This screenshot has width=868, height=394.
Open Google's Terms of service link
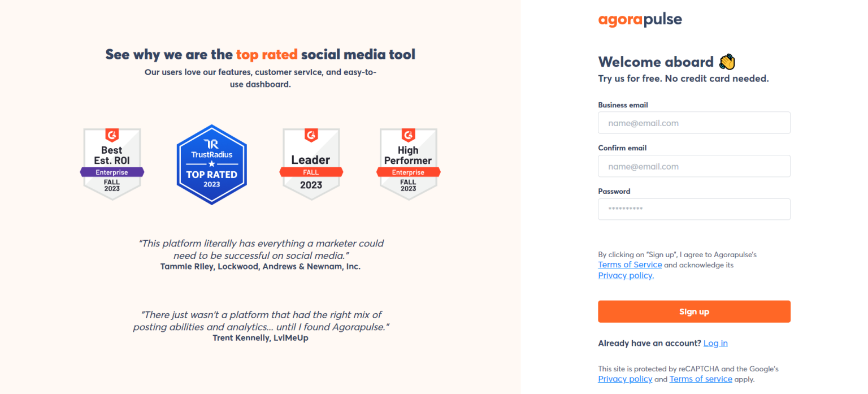[x=701, y=379]
